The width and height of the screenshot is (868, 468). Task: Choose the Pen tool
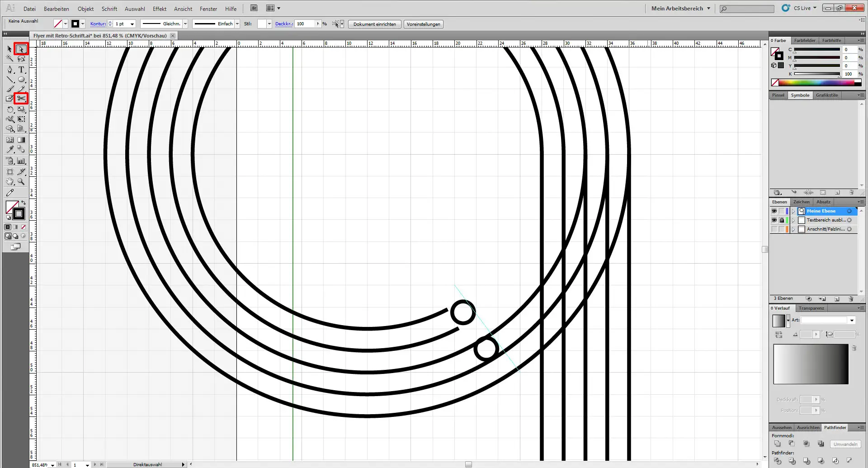click(x=10, y=70)
